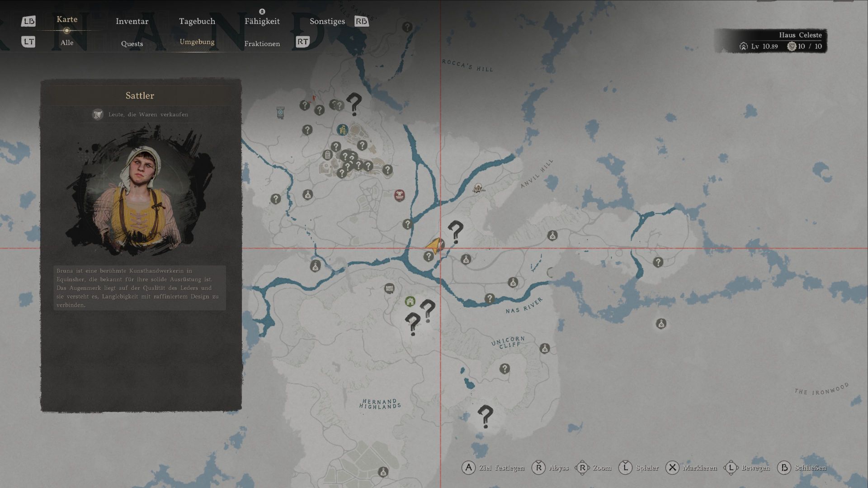
Task: Click the blue-gold faction emblem marker
Action: tap(343, 130)
